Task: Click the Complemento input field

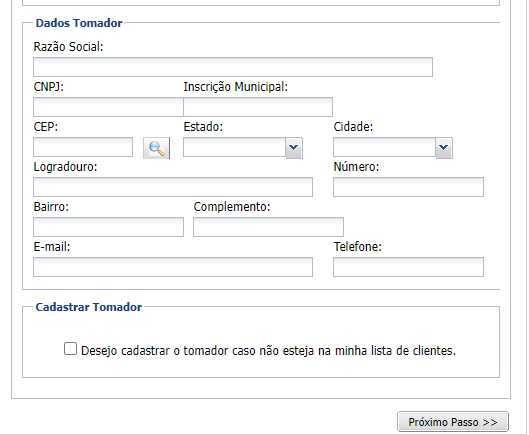Action: (268, 227)
